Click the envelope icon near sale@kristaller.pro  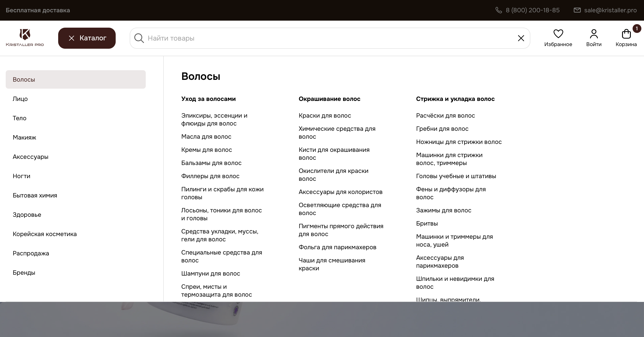point(577,10)
